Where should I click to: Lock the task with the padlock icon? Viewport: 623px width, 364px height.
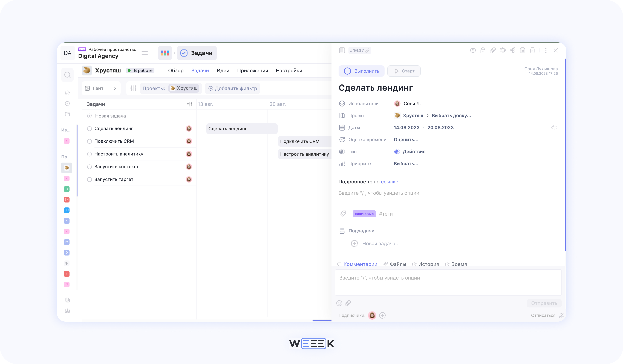pos(483,50)
